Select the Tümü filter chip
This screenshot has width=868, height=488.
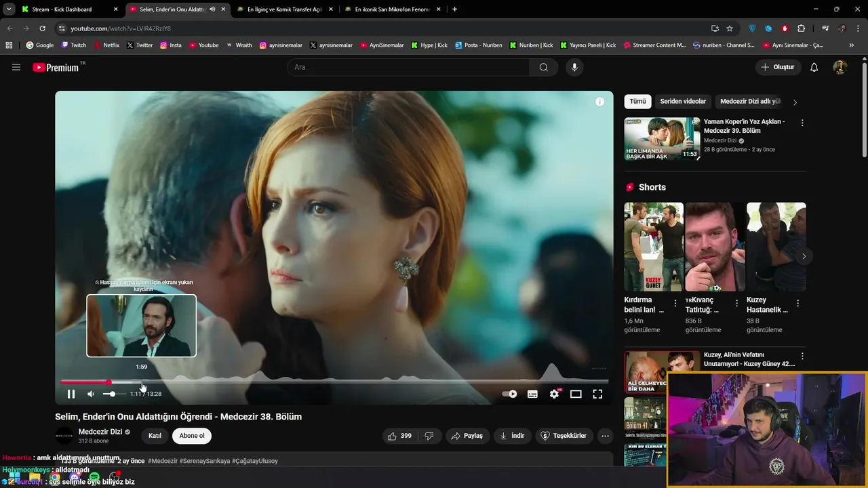(x=638, y=102)
